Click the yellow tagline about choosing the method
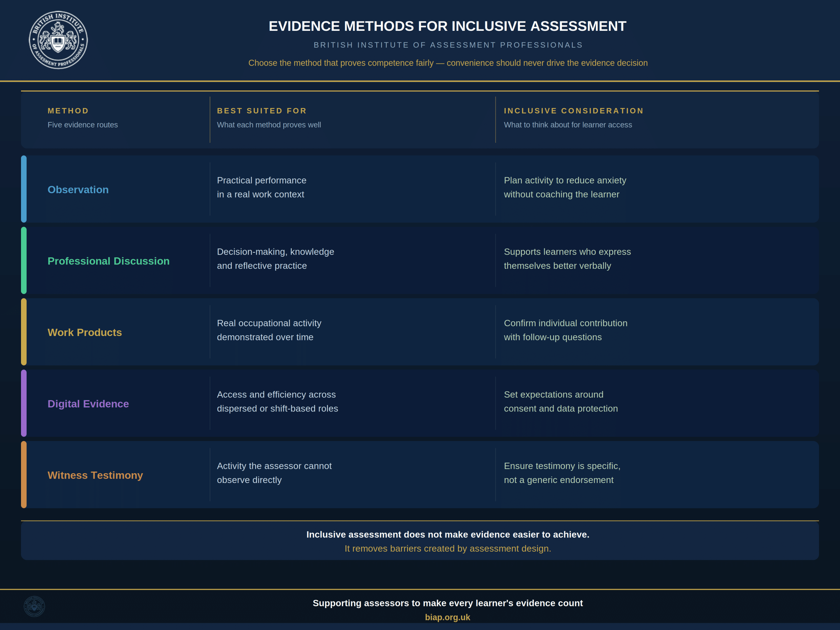Screen dimensions: 840x630 pyautogui.click(x=448, y=63)
